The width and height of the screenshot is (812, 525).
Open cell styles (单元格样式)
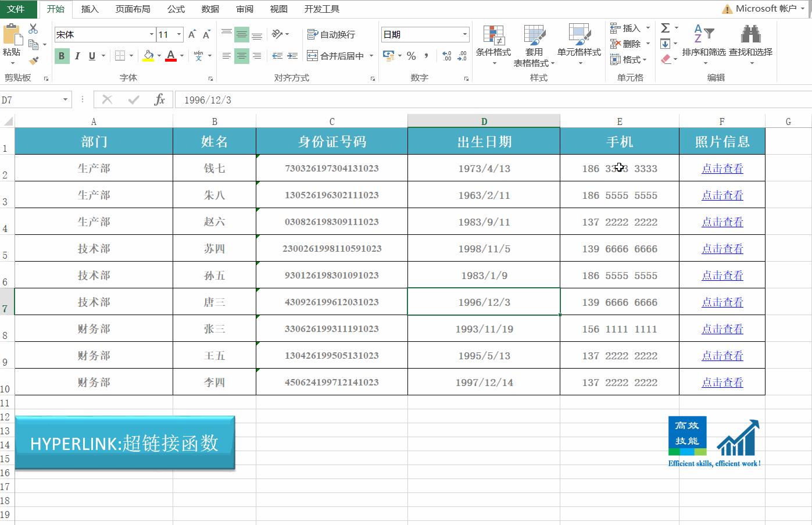578,44
